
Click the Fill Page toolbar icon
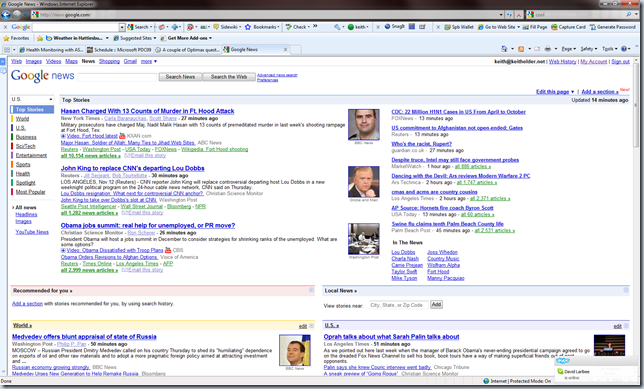(535, 27)
